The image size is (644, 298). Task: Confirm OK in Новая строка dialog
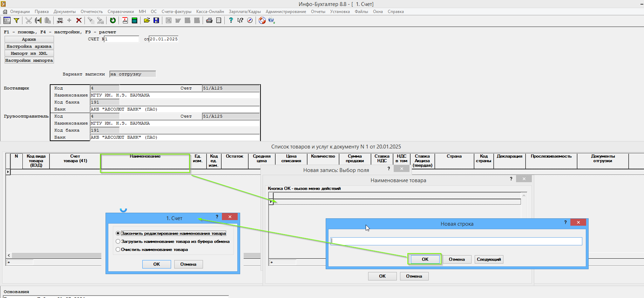click(x=425, y=259)
